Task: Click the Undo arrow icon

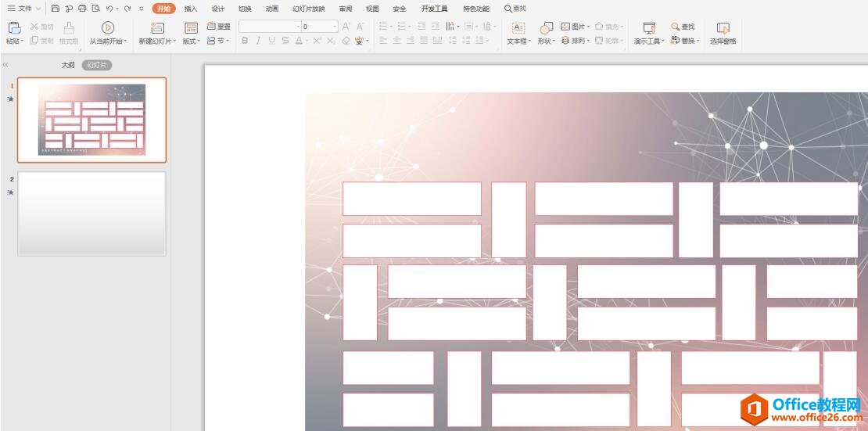Action: pyautogui.click(x=109, y=9)
